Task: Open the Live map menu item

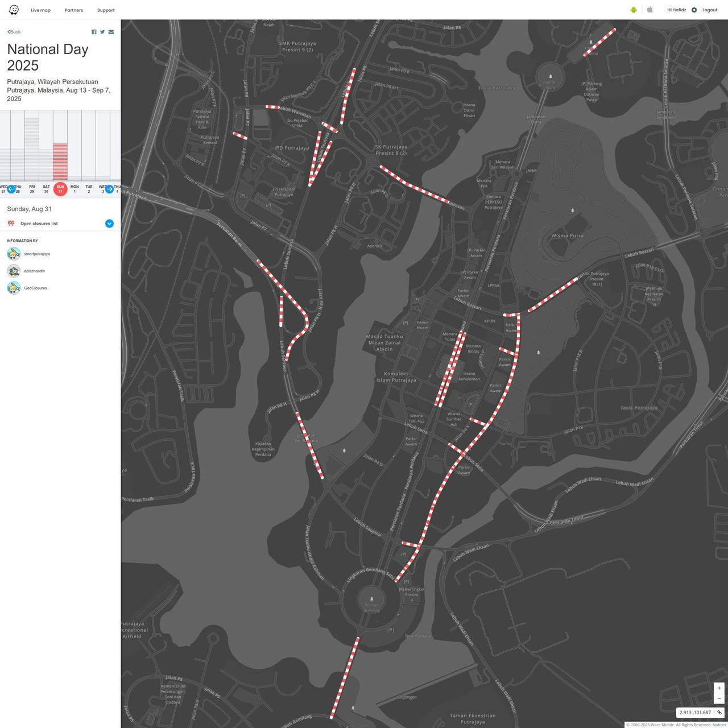Action: (40, 10)
